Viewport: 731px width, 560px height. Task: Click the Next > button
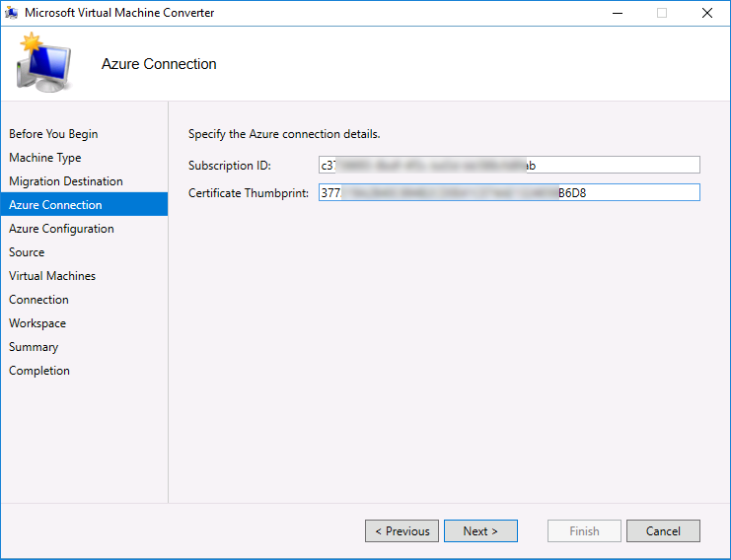pos(480,531)
